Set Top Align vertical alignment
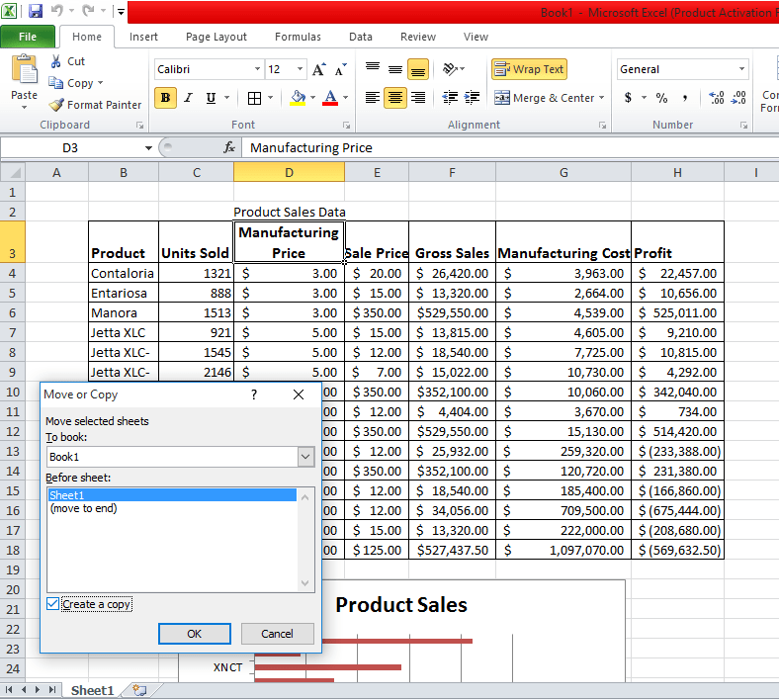The height and width of the screenshot is (700, 779). point(373,69)
